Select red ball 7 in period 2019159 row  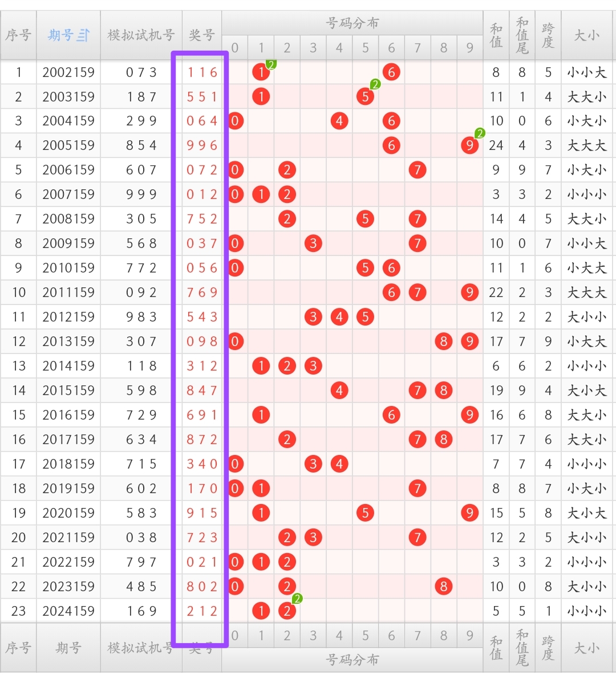pyautogui.click(x=417, y=489)
